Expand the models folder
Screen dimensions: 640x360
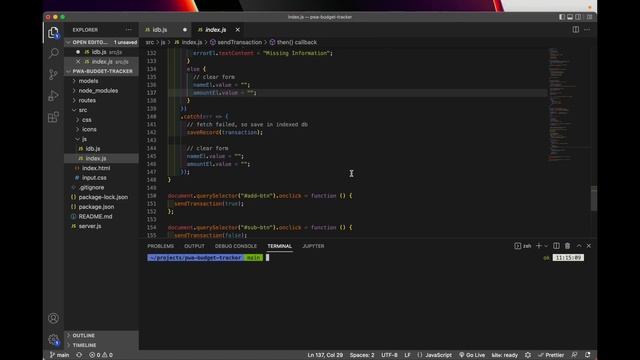(88, 81)
